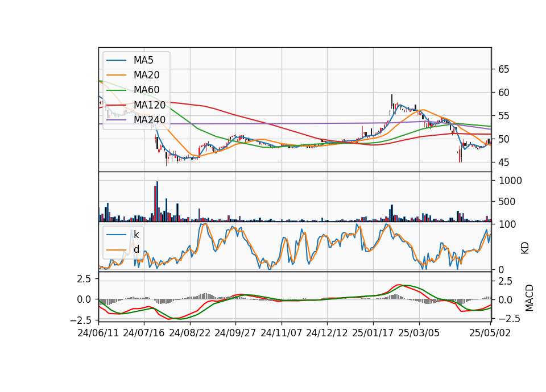Click the 25/03/05 date axis label
546x392 pixels.
[x=419, y=333]
